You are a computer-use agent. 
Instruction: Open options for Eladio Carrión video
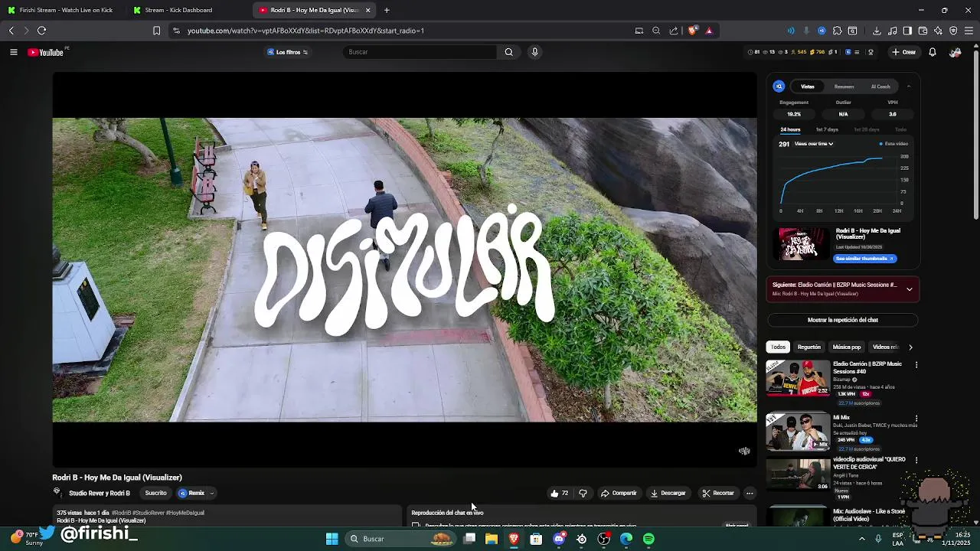click(916, 365)
